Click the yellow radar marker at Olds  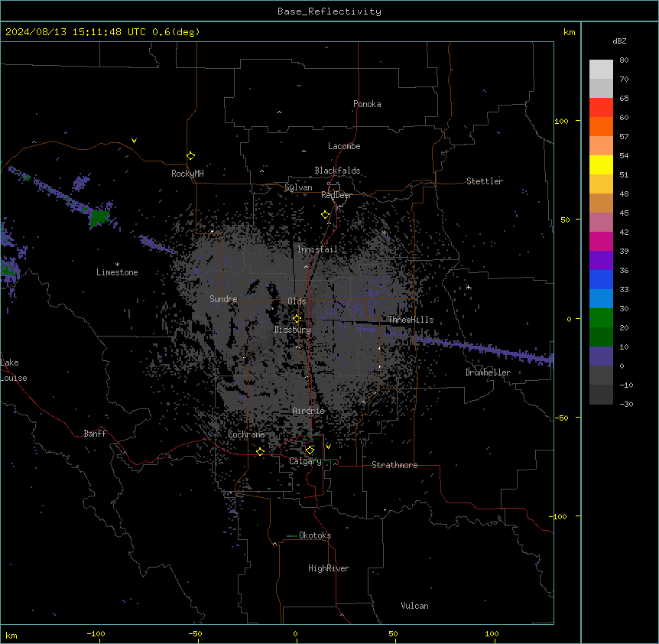(x=297, y=319)
